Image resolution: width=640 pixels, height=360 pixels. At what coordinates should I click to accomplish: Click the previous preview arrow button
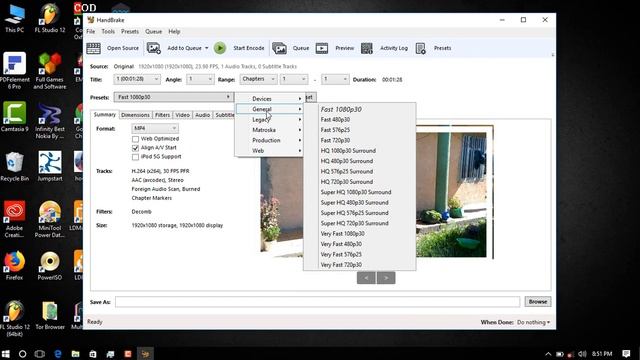[x=366, y=278]
